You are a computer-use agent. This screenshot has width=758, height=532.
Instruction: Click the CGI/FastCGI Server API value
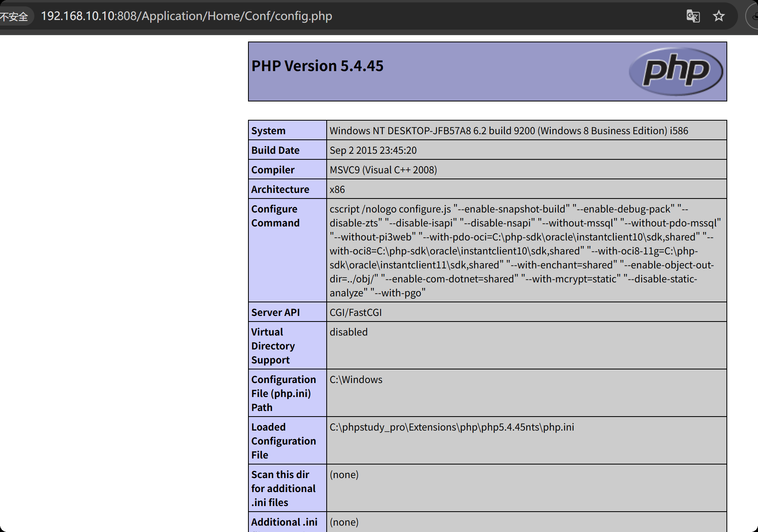coord(355,312)
